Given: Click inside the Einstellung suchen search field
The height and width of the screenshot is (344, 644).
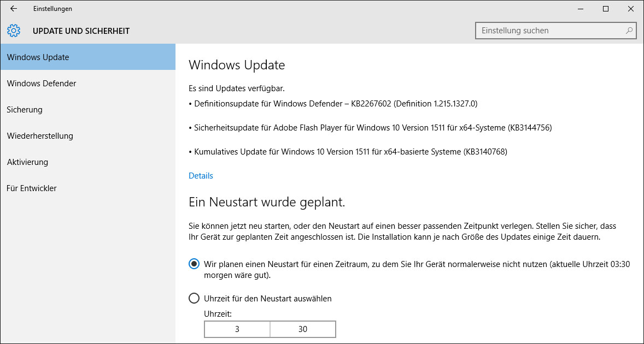Looking at the screenshot, I should (547, 31).
